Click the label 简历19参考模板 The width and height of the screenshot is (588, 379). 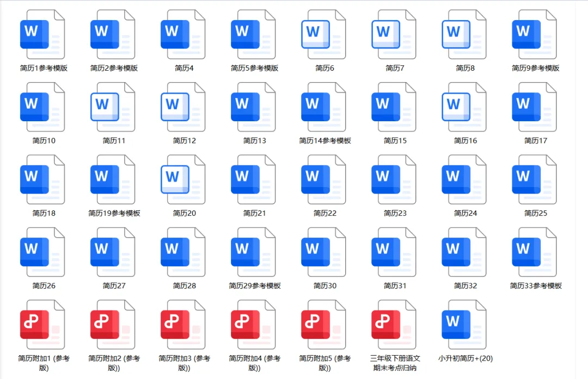[x=114, y=214]
